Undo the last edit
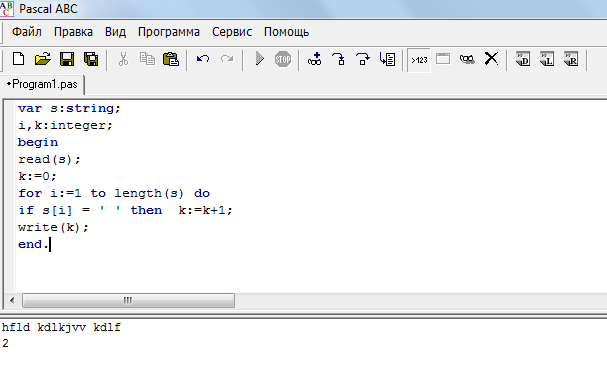This screenshot has height=391, width=607. [x=203, y=59]
